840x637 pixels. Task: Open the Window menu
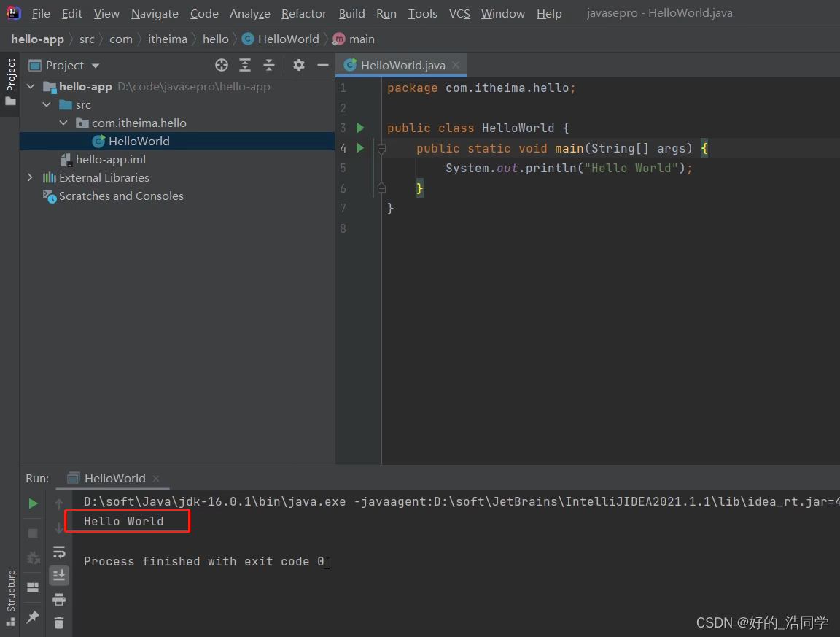click(502, 13)
